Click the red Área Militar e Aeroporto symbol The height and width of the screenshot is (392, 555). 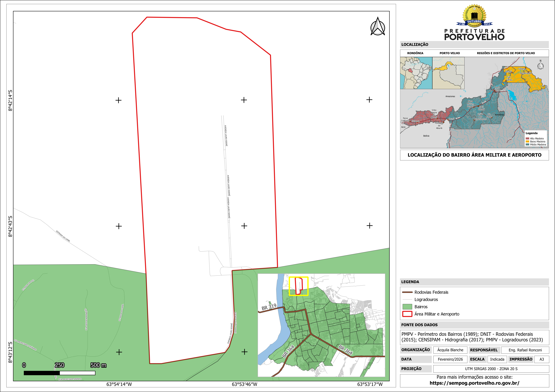407,314
